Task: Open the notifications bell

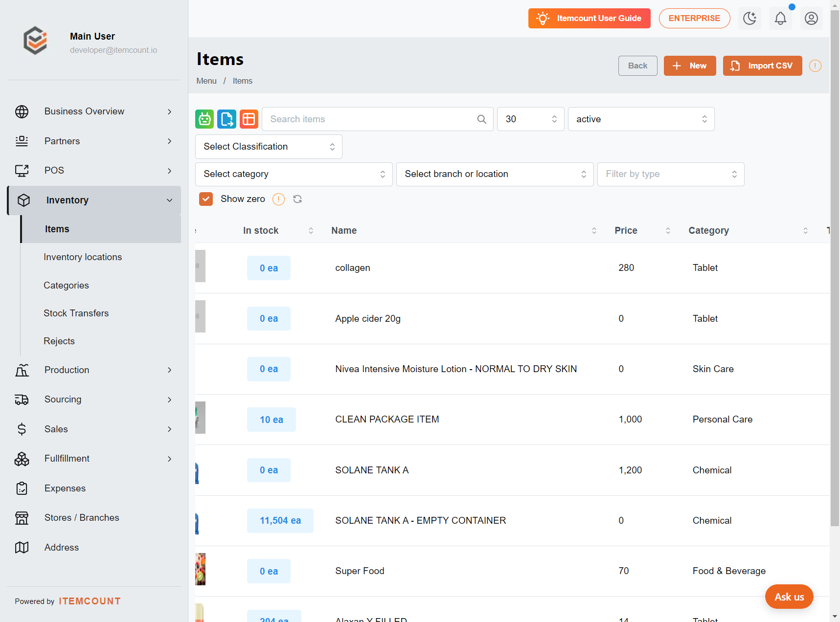Action: (780, 19)
